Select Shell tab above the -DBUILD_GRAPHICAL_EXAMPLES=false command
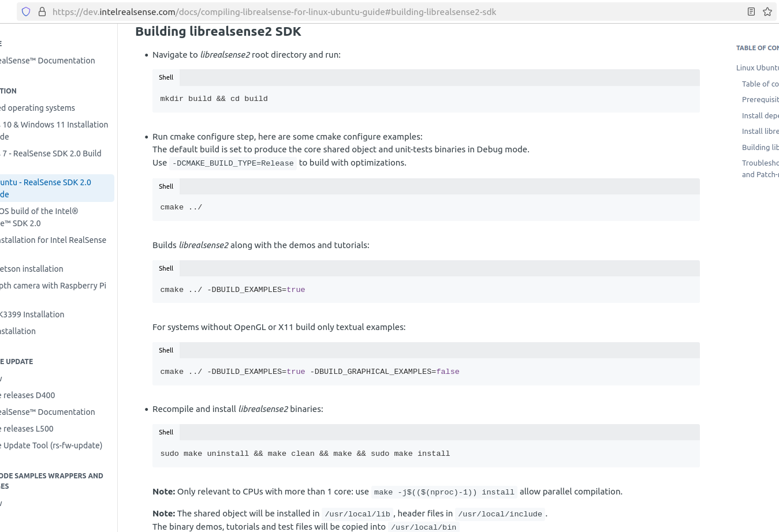Viewport: 779px width, 532px height. (166, 350)
